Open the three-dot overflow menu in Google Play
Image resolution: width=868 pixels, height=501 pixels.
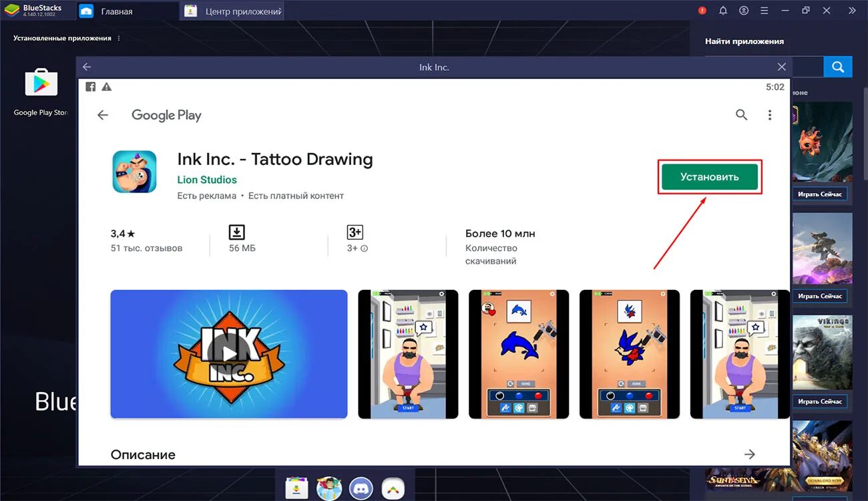pos(770,115)
